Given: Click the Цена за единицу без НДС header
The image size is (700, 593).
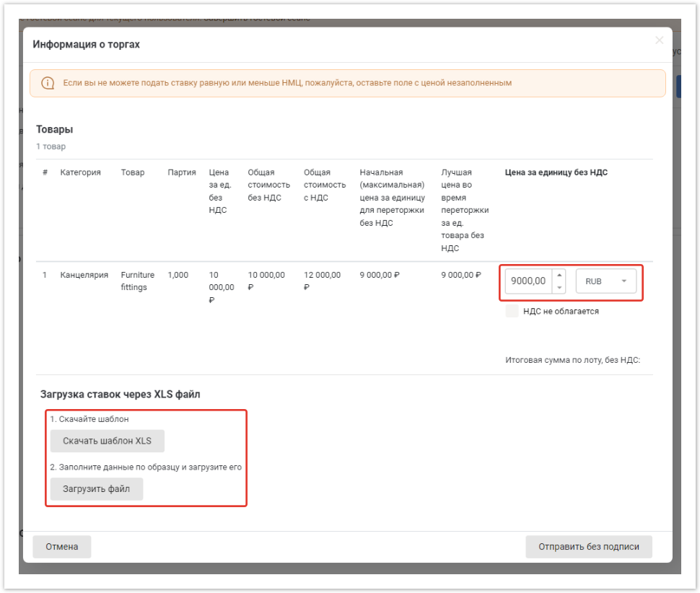Looking at the screenshot, I should (x=555, y=172).
